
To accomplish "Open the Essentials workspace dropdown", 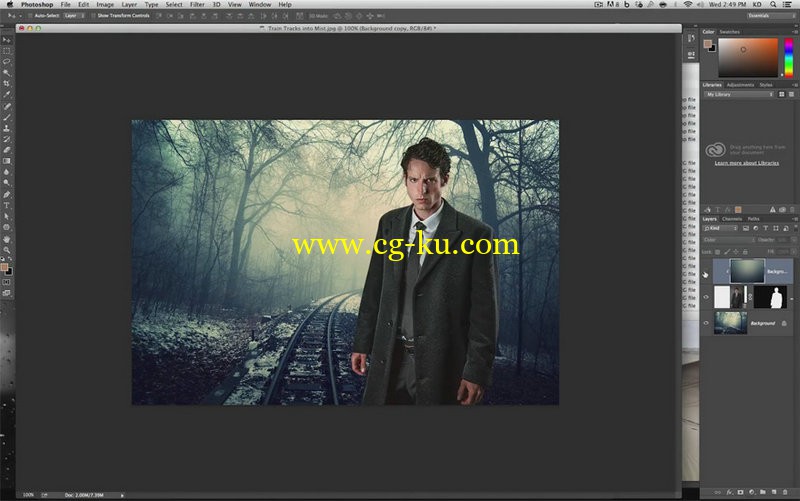I will [x=770, y=16].
